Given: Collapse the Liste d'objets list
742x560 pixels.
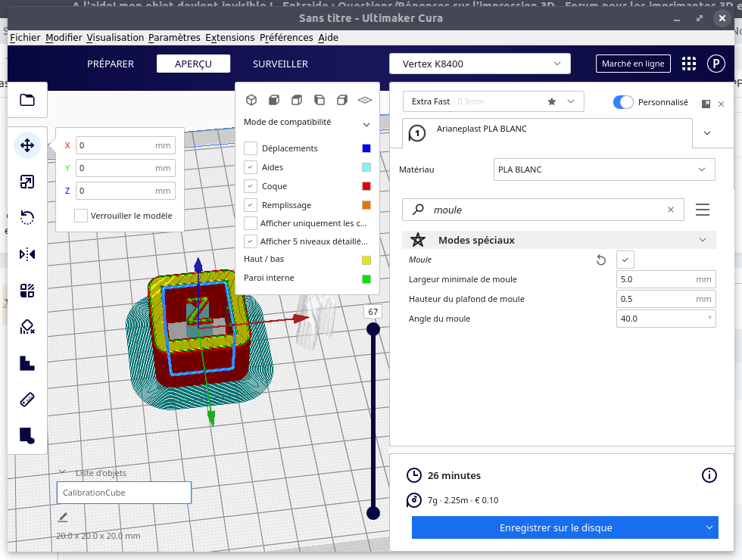Looking at the screenshot, I should click(62, 472).
